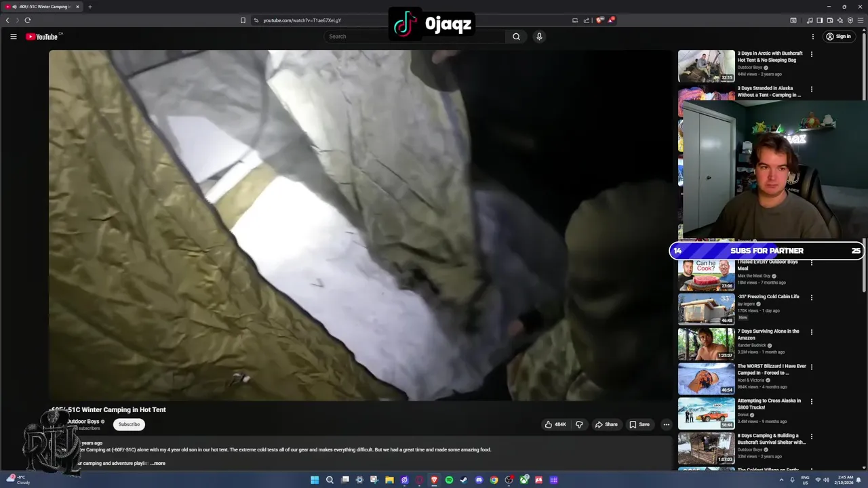The width and height of the screenshot is (868, 488).
Task: Open Leo AI sparkle icon
Action: pos(840,20)
